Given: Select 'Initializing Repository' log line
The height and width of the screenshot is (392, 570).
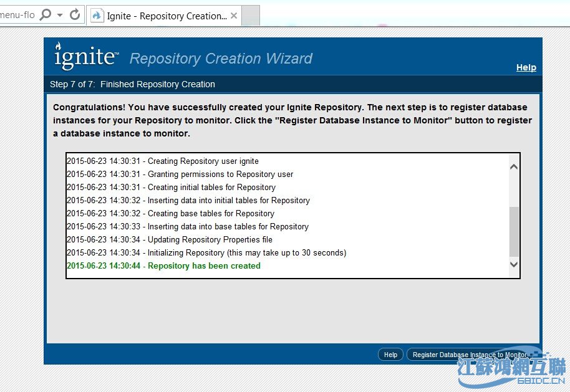Looking at the screenshot, I should pos(206,252).
